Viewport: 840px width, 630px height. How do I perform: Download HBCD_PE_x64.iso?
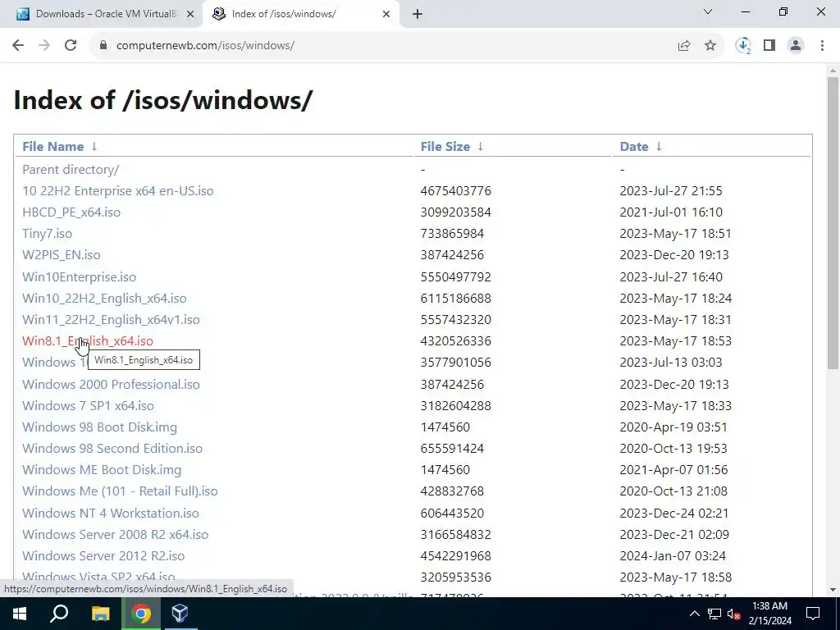click(71, 212)
